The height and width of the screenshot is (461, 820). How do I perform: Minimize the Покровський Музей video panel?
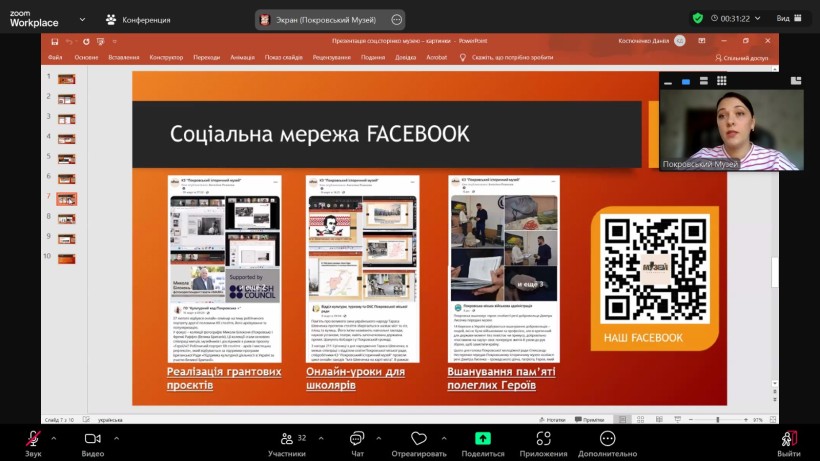coord(668,82)
